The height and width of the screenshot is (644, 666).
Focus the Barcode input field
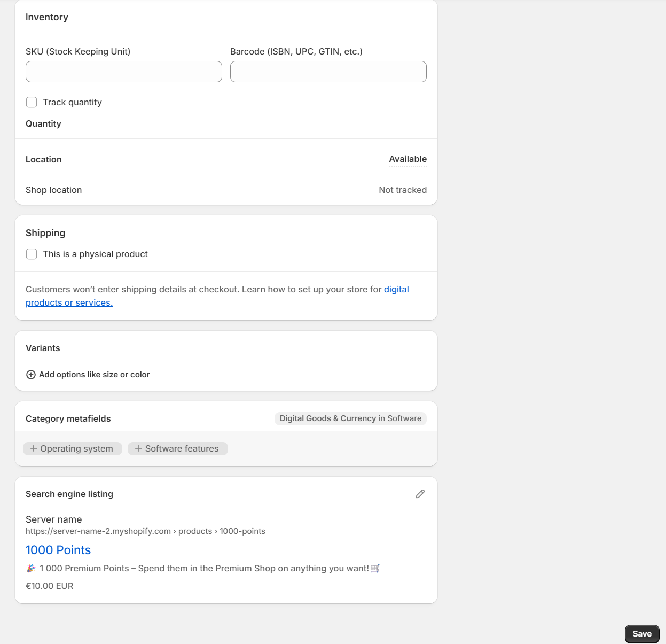(328, 72)
